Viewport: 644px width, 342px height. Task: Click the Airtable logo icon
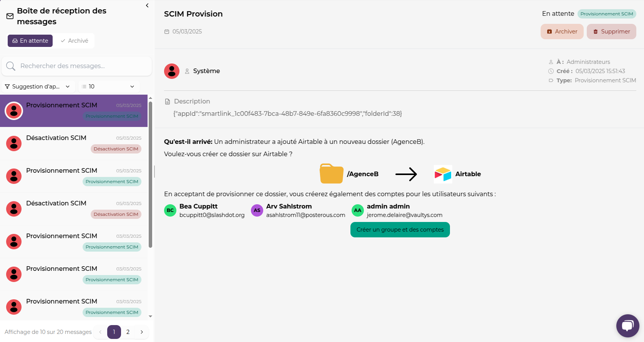click(x=443, y=174)
